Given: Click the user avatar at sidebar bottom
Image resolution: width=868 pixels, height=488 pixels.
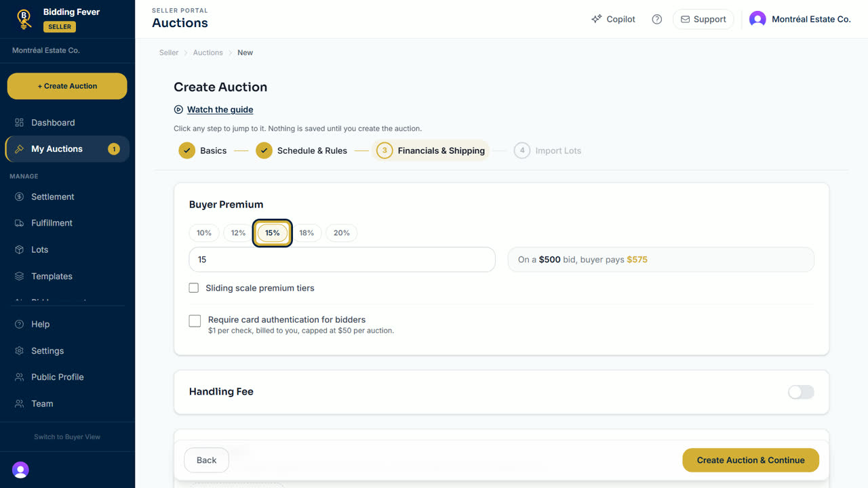Looking at the screenshot, I should pyautogui.click(x=20, y=470).
